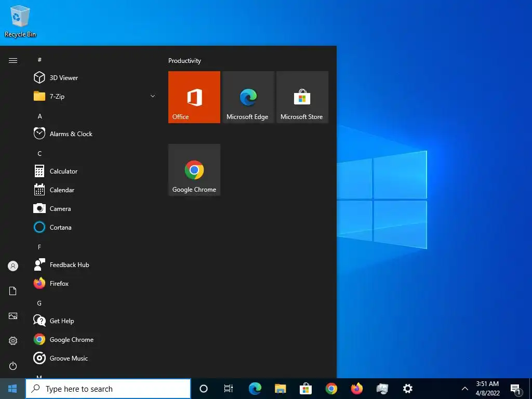Click the Productivity group heading
532x399 pixels.
184,61
